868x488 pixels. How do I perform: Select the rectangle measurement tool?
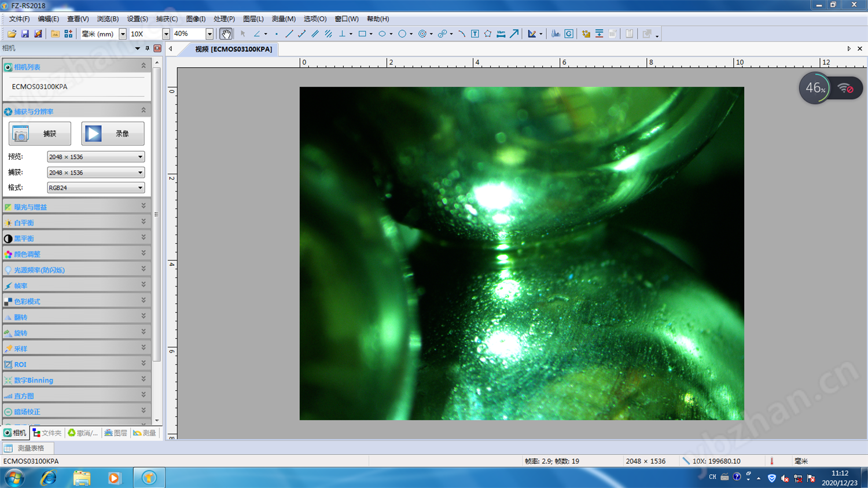pyautogui.click(x=362, y=34)
